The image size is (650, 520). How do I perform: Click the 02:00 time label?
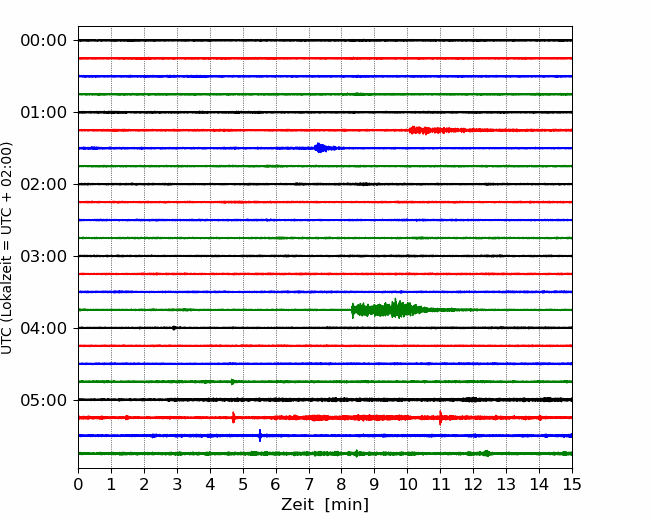(x=44, y=185)
